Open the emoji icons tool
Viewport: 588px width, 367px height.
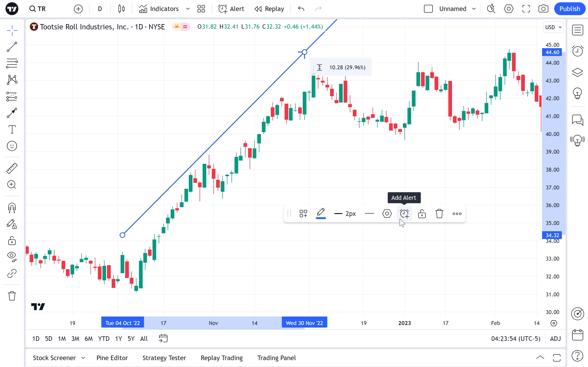point(12,146)
